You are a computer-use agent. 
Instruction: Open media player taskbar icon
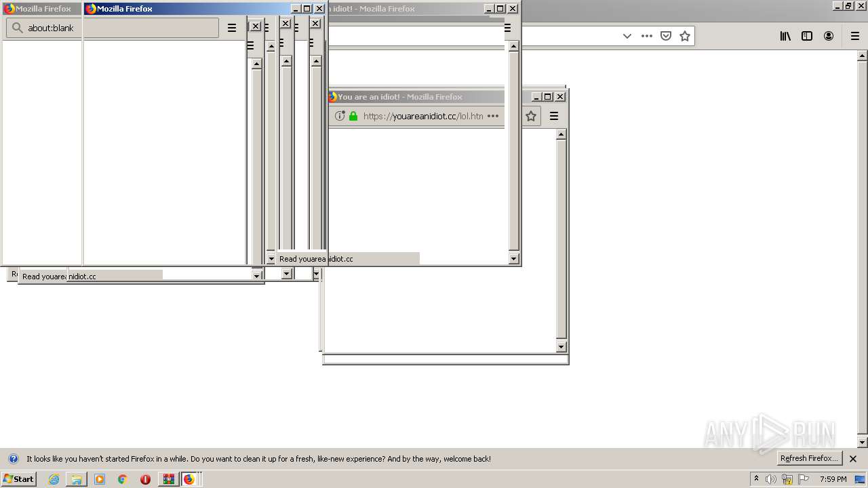[x=100, y=479]
